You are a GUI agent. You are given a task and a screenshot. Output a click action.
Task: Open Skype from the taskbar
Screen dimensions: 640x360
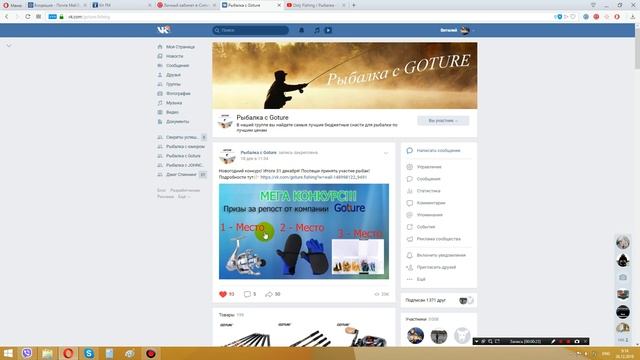pyautogui.click(x=89, y=353)
